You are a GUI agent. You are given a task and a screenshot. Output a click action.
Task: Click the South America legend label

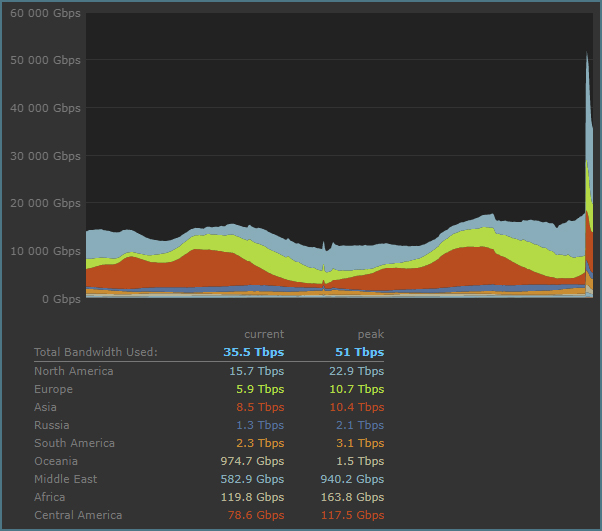click(74, 443)
